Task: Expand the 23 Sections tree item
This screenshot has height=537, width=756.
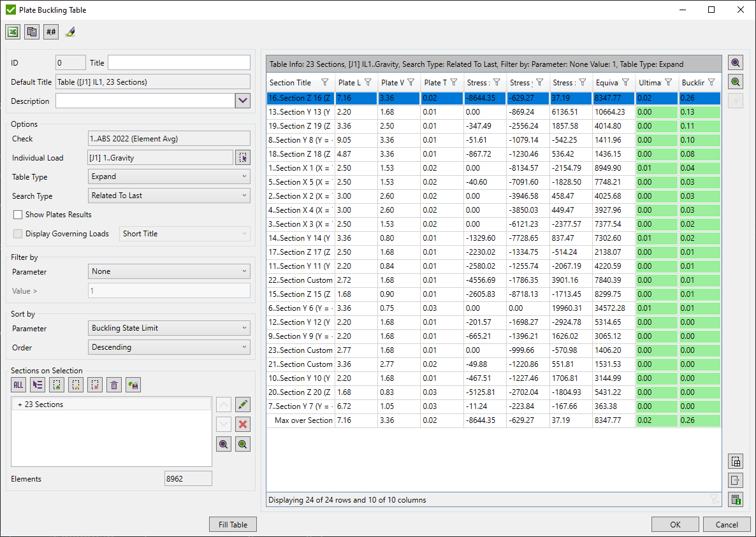Action: (20, 405)
